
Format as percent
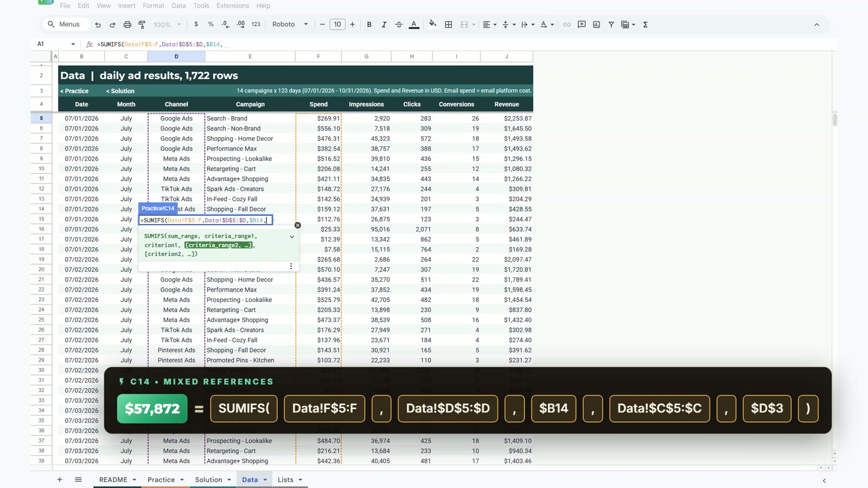210,24
